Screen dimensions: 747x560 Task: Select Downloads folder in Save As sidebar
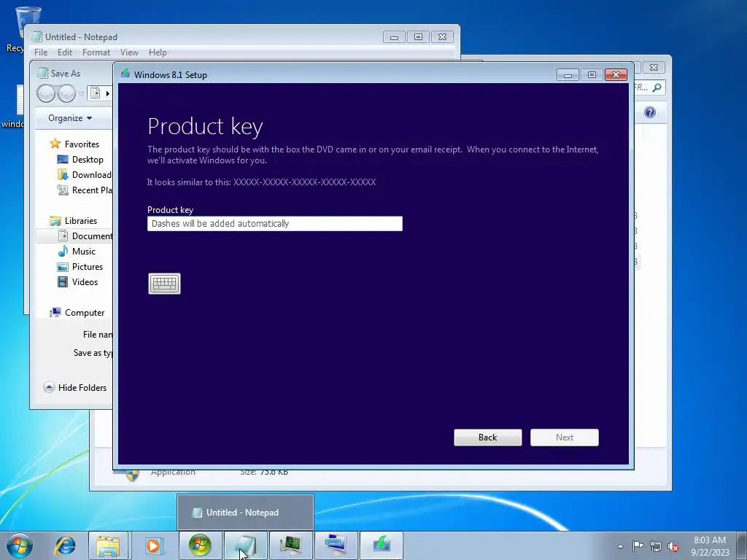pyautogui.click(x=84, y=175)
